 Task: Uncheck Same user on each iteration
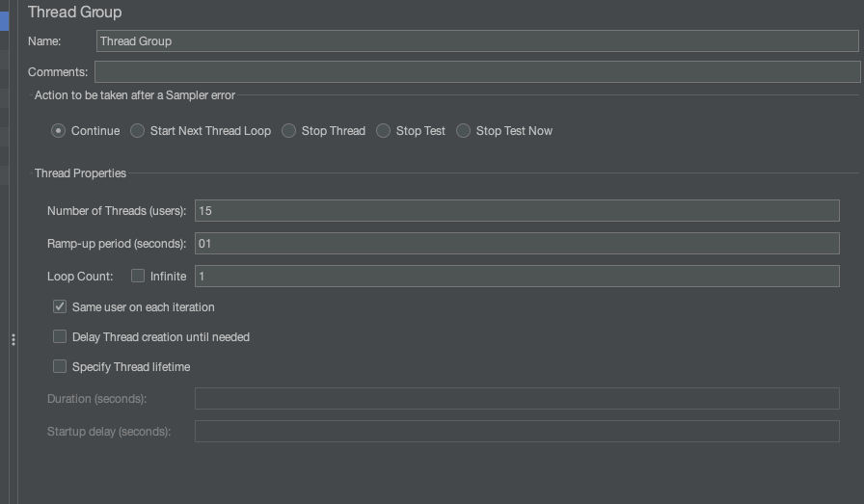tap(60, 306)
